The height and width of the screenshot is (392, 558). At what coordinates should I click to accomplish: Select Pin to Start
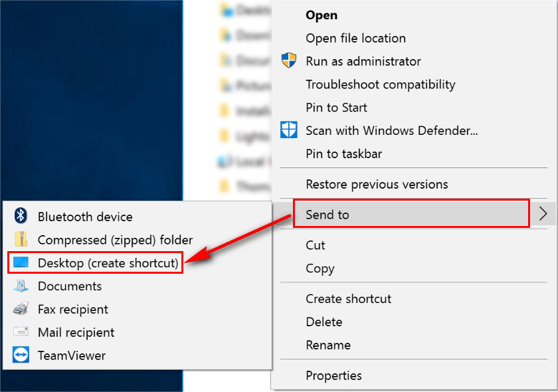336,108
